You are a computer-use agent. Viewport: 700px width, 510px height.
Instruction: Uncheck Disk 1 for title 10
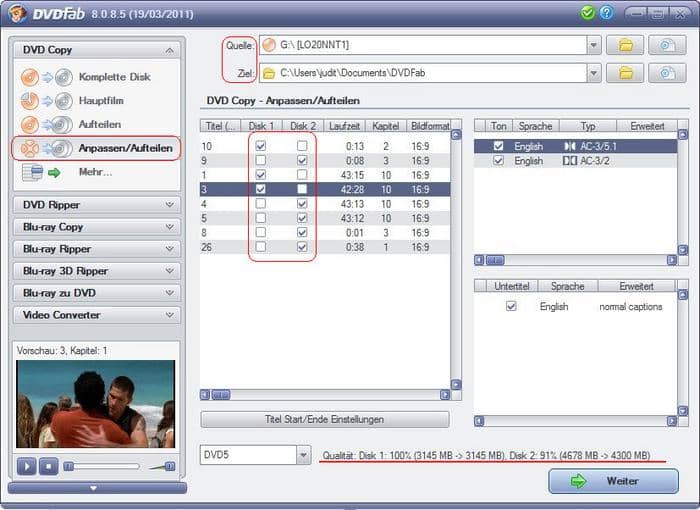(x=261, y=146)
